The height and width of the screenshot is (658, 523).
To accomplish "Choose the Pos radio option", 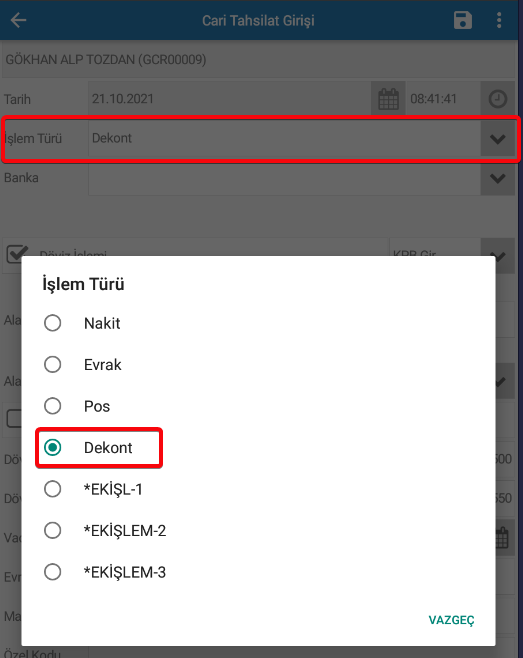I will [x=77, y=406].
